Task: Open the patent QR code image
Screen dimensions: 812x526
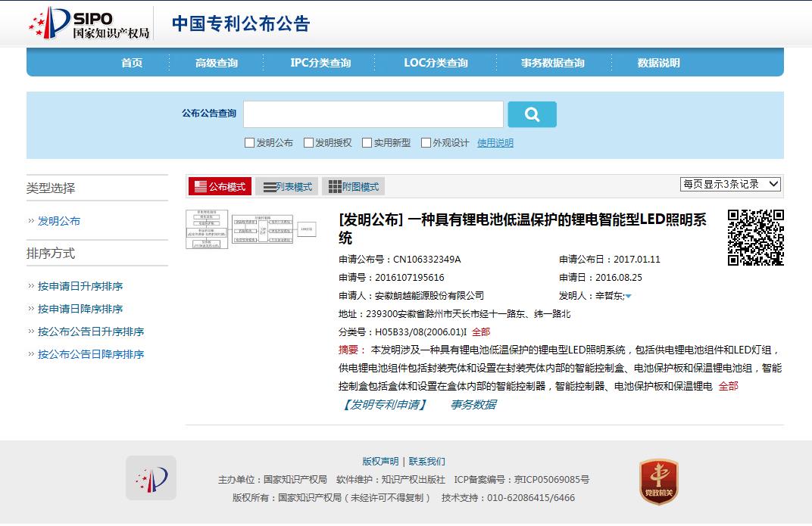Action: point(755,238)
